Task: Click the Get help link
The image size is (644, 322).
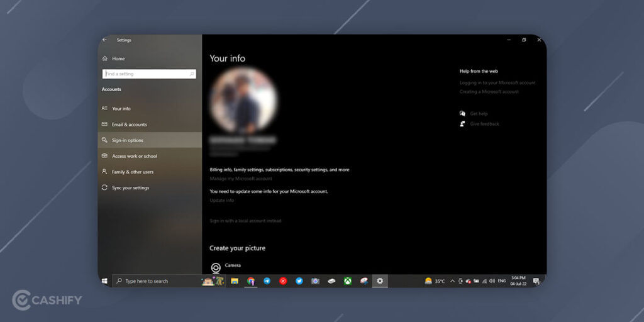Action: coord(479,114)
